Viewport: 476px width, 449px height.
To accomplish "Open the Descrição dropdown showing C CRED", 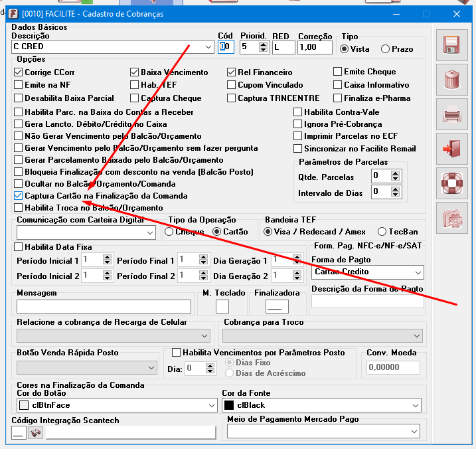I will click(x=208, y=47).
